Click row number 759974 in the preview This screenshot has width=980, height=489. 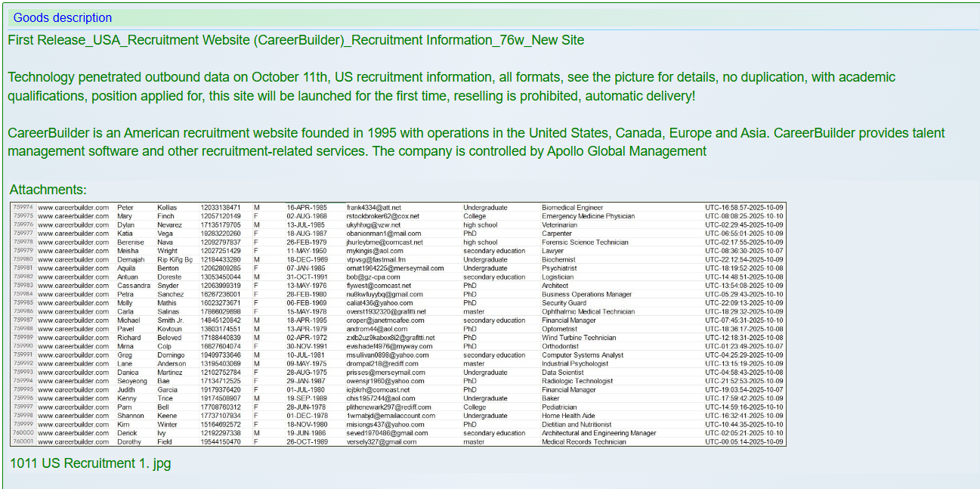[x=23, y=207]
